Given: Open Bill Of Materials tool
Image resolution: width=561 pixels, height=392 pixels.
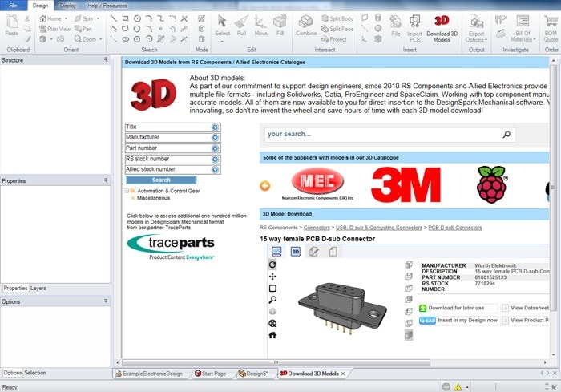Looking at the screenshot, I should point(523,28).
